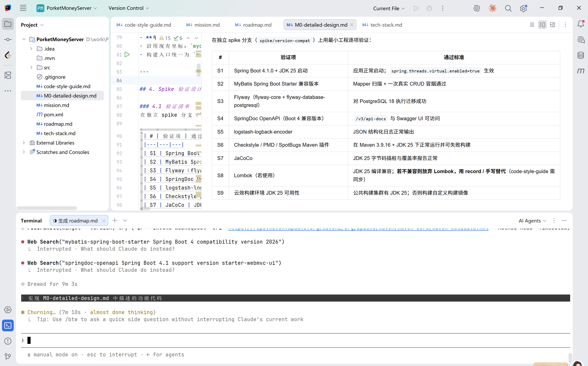The height and width of the screenshot is (366, 588).
Task: Click the 15 warnings indicator
Action: (x=165, y=38)
